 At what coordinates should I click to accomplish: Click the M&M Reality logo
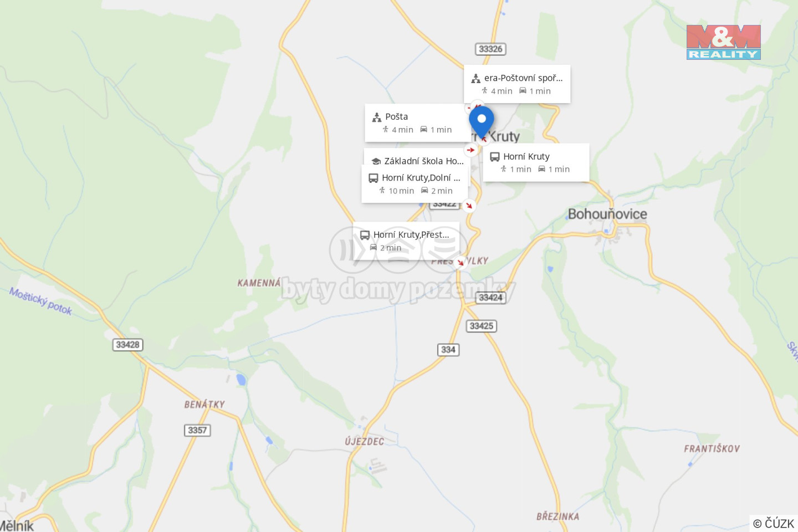(x=723, y=42)
